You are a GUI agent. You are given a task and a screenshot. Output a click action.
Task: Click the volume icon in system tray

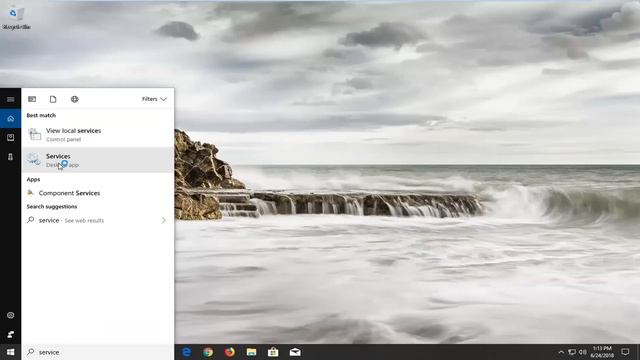pos(582,352)
